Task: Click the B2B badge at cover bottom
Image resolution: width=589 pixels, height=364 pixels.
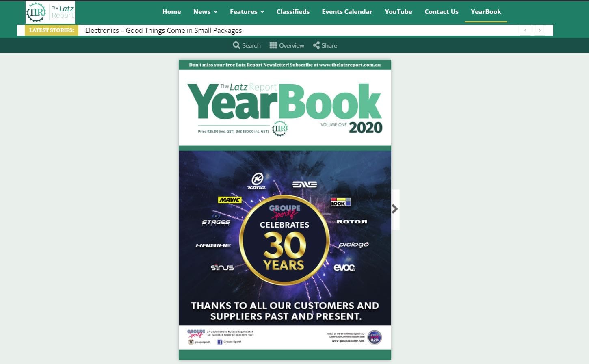Action: click(x=375, y=338)
